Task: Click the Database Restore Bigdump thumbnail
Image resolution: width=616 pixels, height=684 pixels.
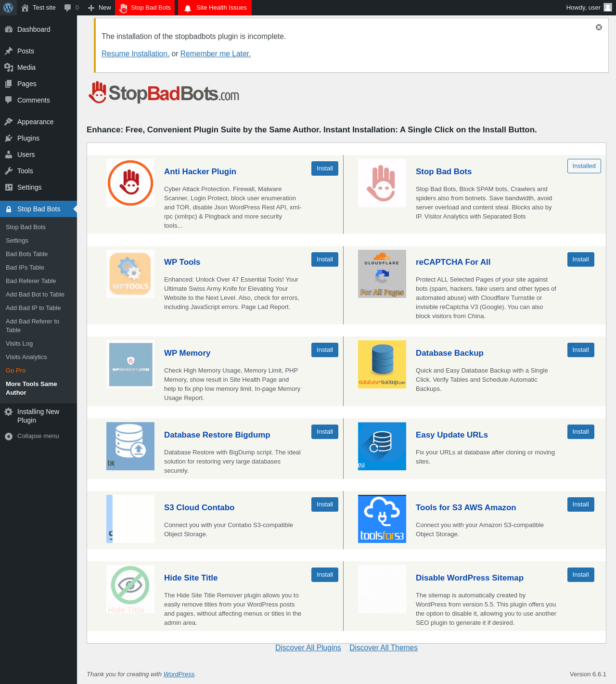Action: tap(130, 446)
